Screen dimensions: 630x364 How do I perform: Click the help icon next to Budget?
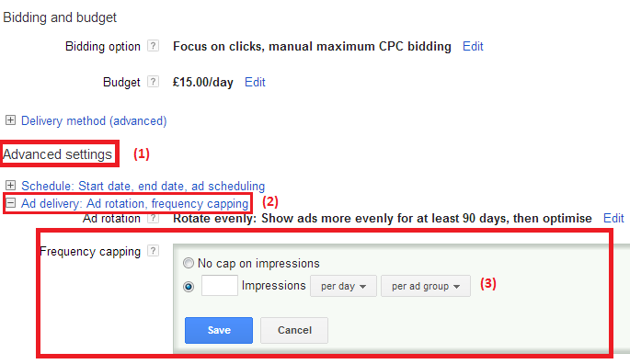click(x=153, y=82)
